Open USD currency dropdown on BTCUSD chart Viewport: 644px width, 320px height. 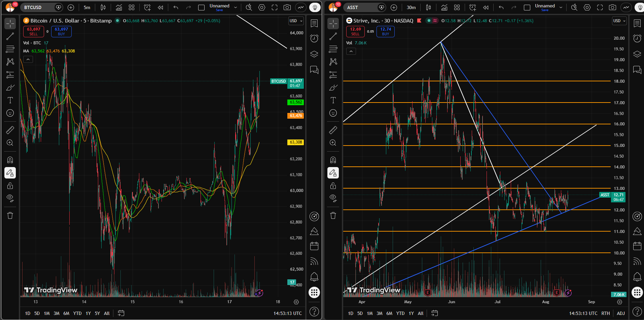click(296, 21)
